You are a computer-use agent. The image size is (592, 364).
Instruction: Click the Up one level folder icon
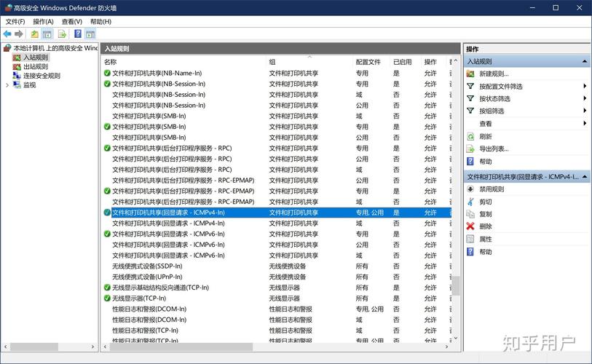tap(34, 34)
